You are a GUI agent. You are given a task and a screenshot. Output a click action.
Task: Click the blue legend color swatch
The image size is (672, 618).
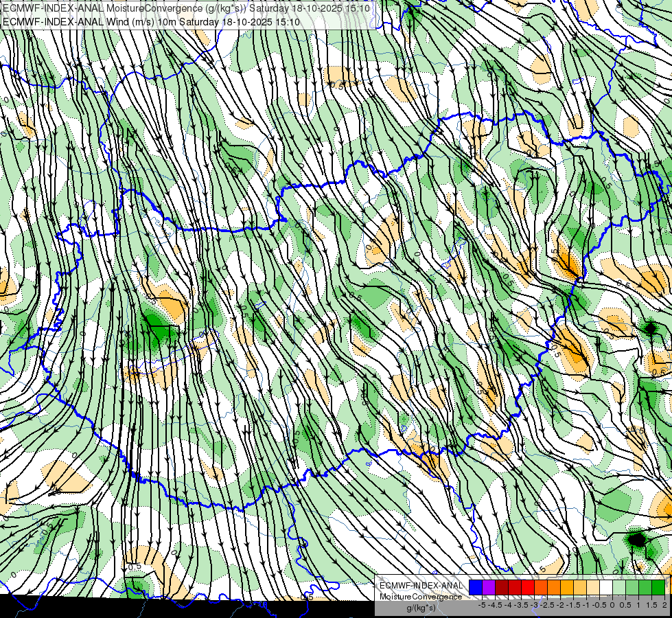pos(476,587)
